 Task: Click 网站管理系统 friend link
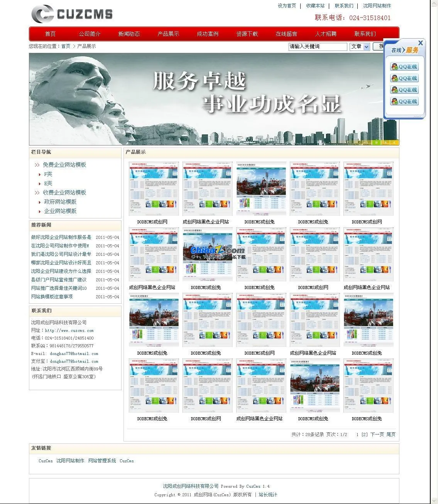(x=102, y=461)
